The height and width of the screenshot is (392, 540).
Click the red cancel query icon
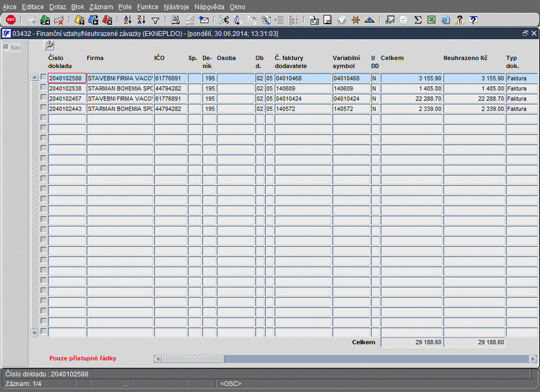click(107, 20)
